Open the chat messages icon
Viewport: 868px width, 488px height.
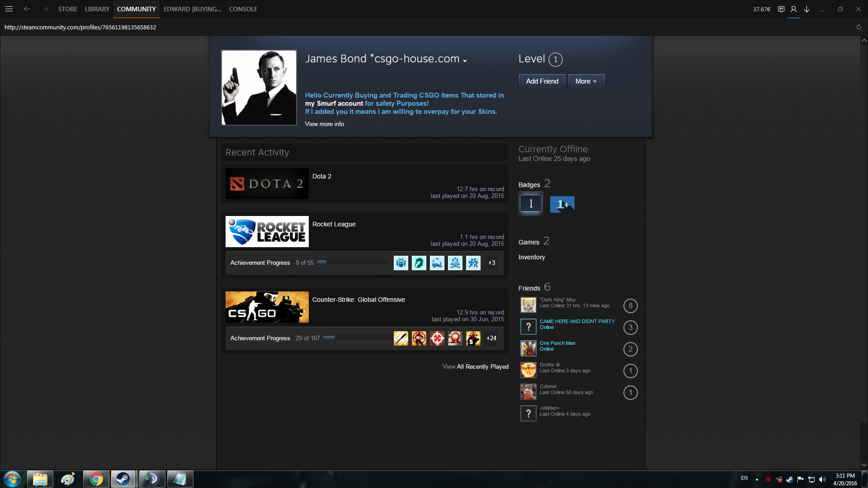point(781,9)
